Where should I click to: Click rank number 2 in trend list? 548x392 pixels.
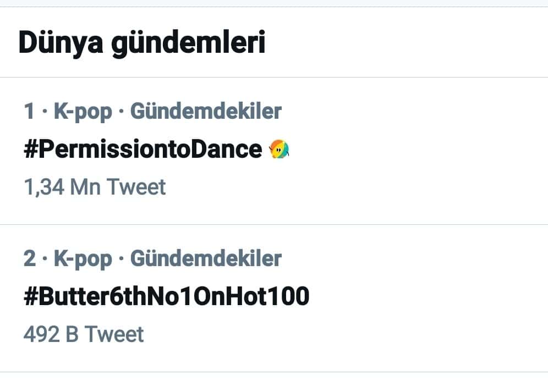pyautogui.click(x=29, y=258)
